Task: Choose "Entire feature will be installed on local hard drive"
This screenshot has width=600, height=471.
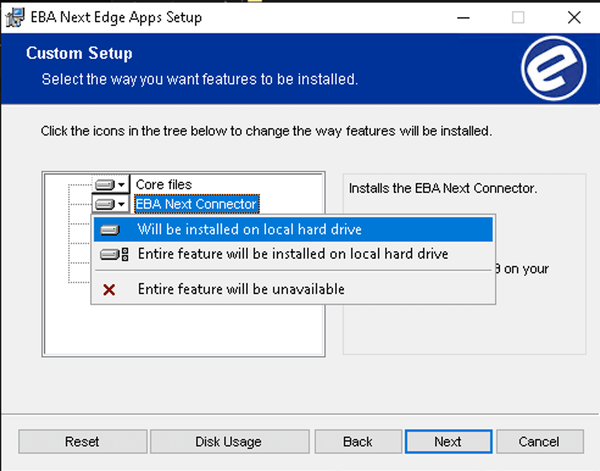Action: 292,254
